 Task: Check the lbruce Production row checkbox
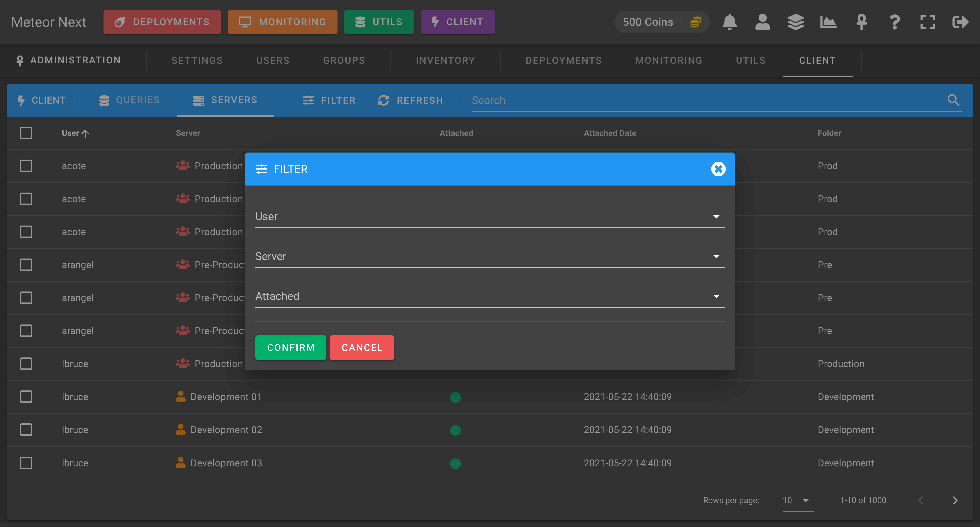(x=26, y=364)
